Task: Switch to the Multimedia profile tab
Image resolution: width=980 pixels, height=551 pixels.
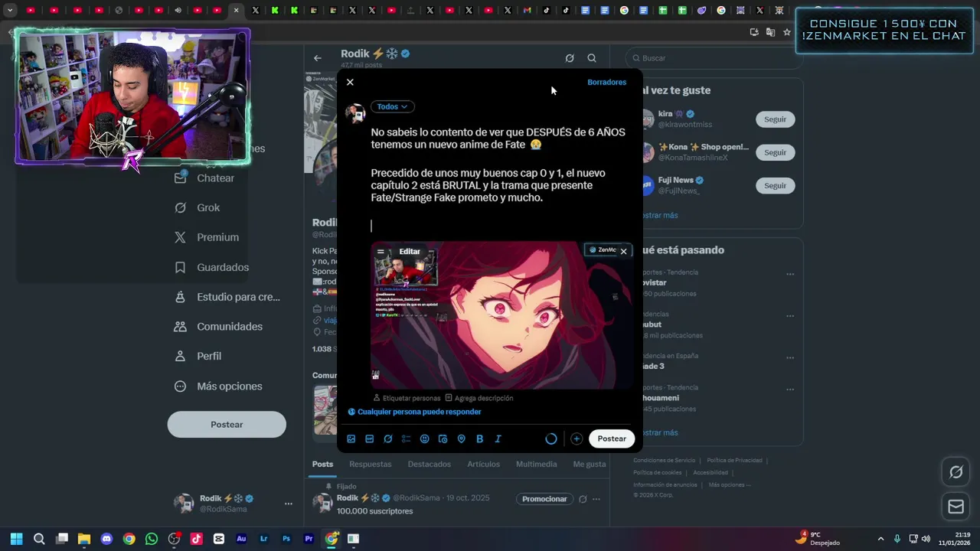Action: [537, 464]
